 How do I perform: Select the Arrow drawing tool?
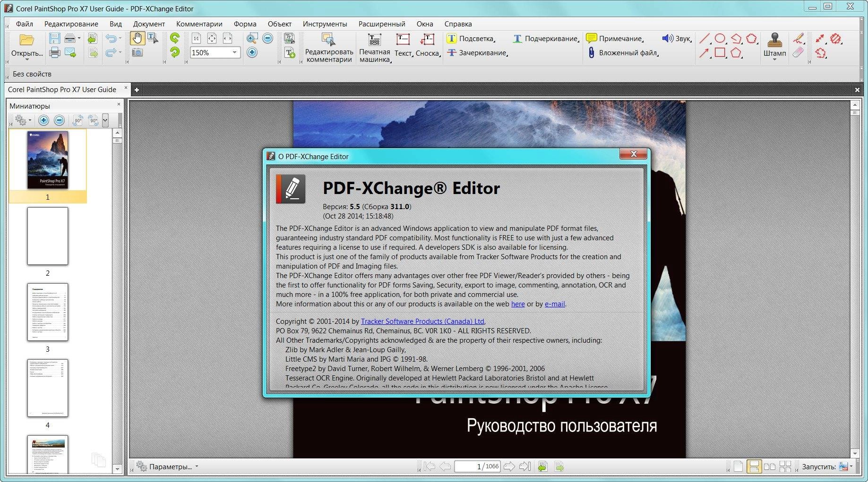pos(705,53)
